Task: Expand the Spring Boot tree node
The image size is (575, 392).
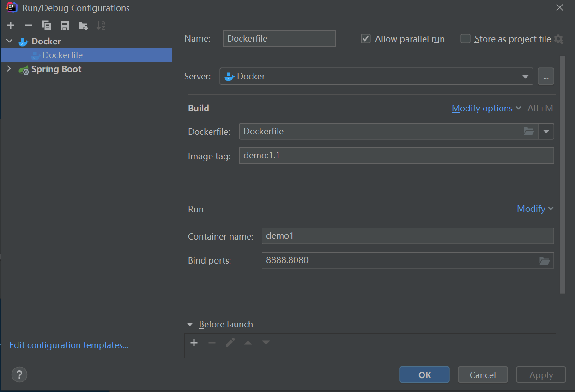Action: point(8,69)
